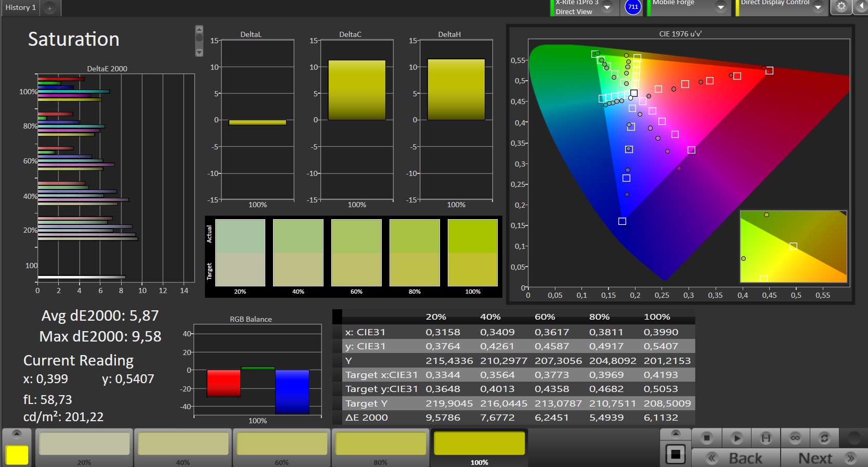Expand the X-Rite i1Pro 3 meter dropdown
The width and height of the screenshot is (868, 467).
[x=607, y=7]
